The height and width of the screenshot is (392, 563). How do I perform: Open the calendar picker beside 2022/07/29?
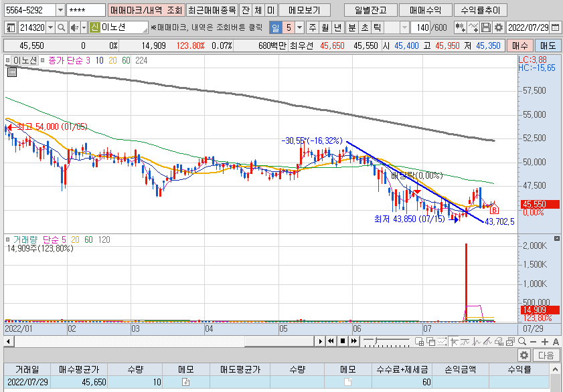[x=555, y=27]
